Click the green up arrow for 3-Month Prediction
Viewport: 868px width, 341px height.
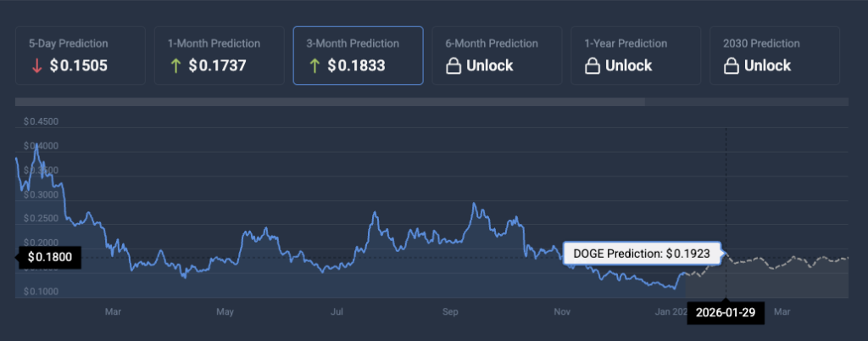click(x=314, y=66)
